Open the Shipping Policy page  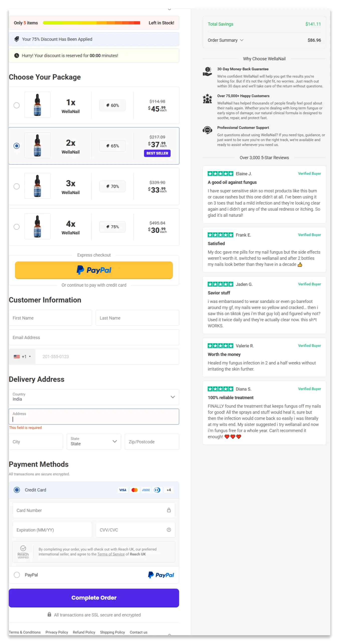(x=112, y=632)
